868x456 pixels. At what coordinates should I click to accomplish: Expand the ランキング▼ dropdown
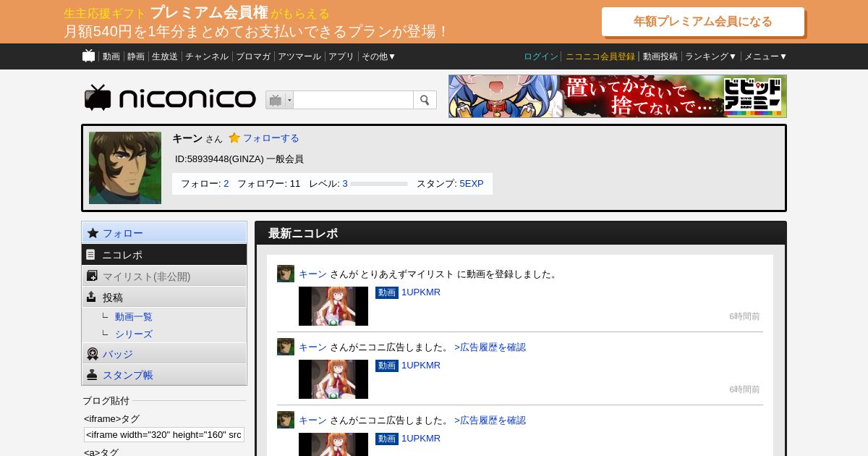[711, 56]
